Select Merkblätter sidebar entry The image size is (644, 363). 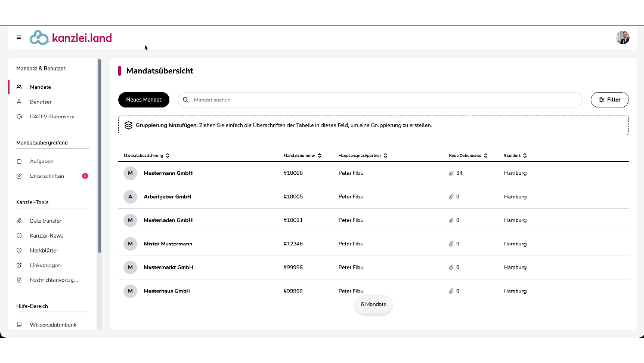click(x=44, y=250)
